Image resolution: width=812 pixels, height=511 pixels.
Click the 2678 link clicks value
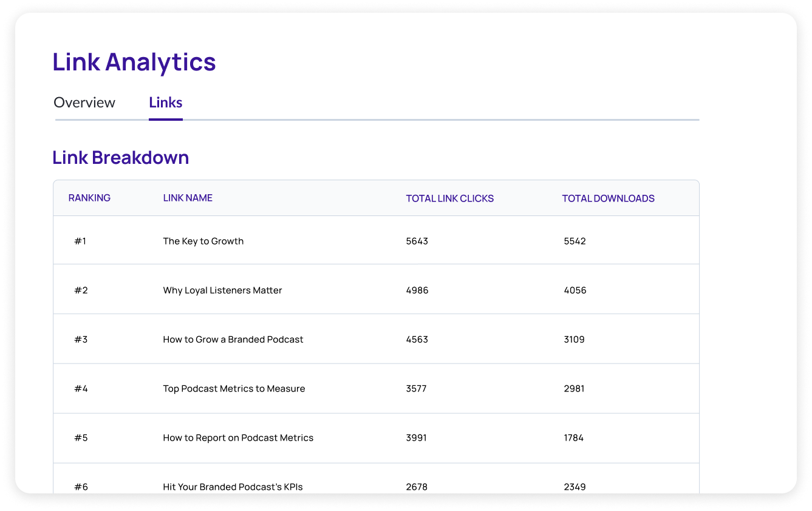coord(417,487)
